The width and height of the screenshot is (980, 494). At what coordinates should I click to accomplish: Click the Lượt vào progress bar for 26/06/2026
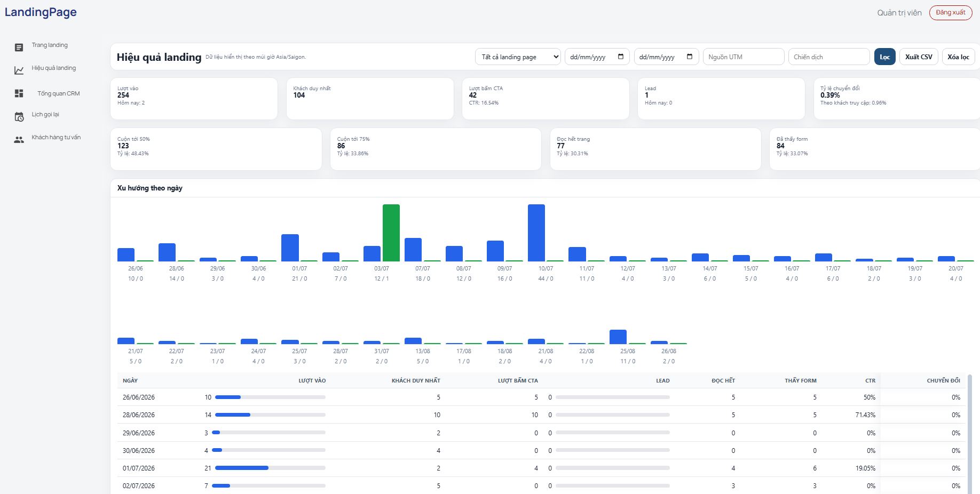click(x=270, y=397)
